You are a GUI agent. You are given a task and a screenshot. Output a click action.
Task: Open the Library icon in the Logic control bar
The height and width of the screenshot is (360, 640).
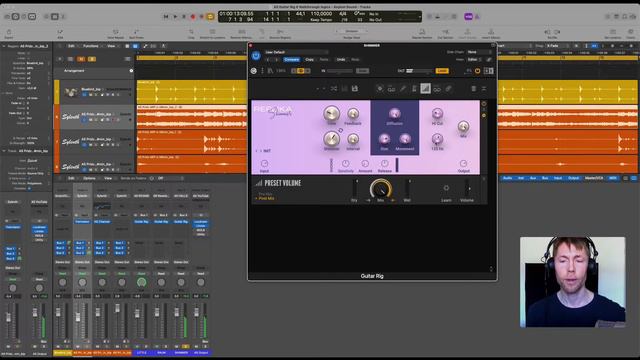(7, 17)
